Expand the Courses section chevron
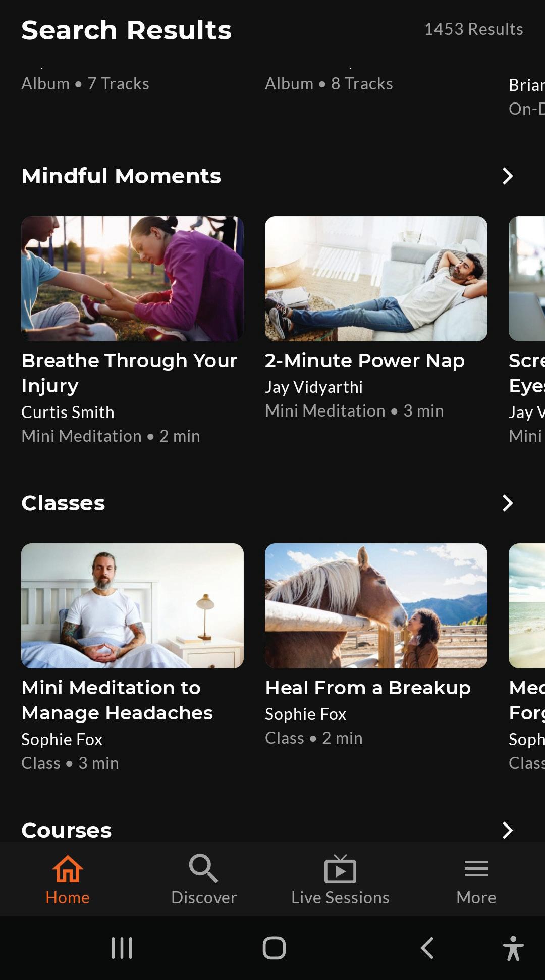 (508, 830)
